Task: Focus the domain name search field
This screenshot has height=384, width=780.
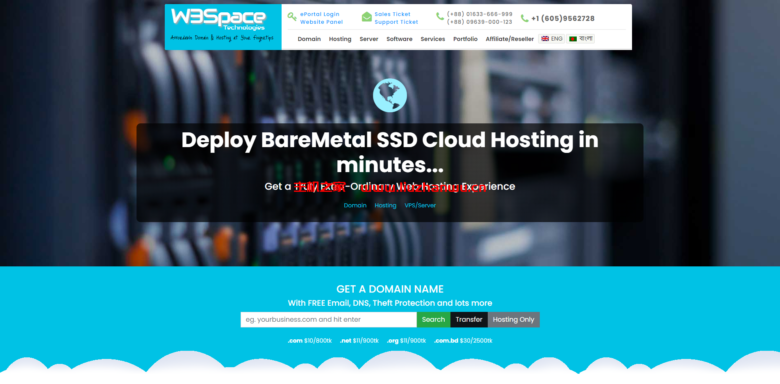Action: point(329,319)
